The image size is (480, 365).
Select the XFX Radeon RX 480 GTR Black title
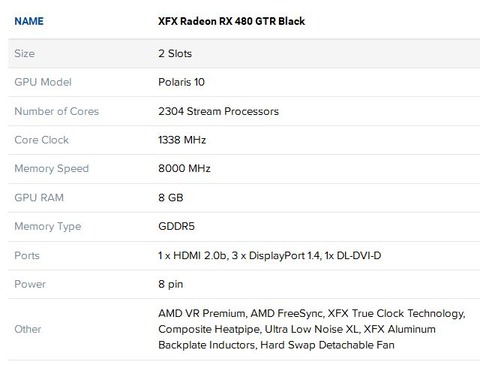coord(231,21)
